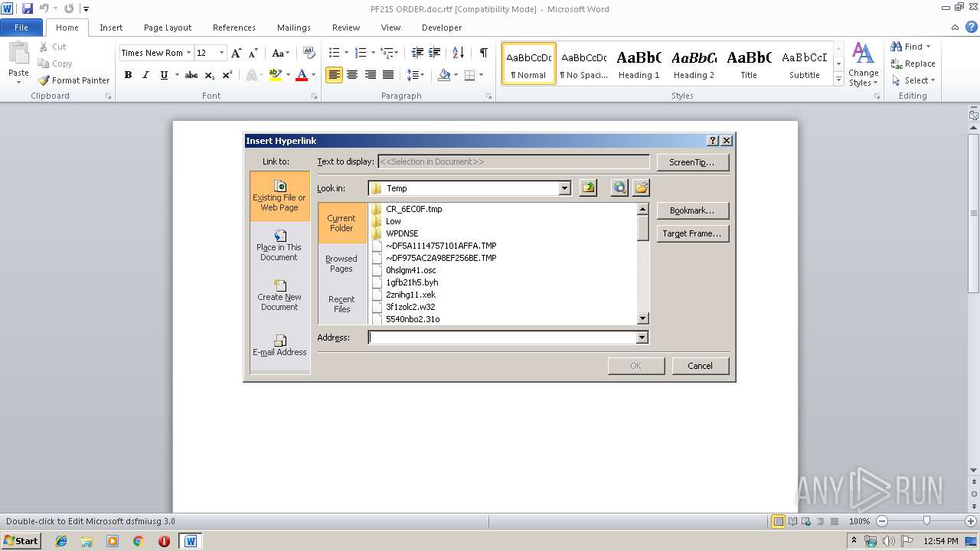Click Browse for File folder icon
This screenshot has height=551, width=980.
pos(641,188)
